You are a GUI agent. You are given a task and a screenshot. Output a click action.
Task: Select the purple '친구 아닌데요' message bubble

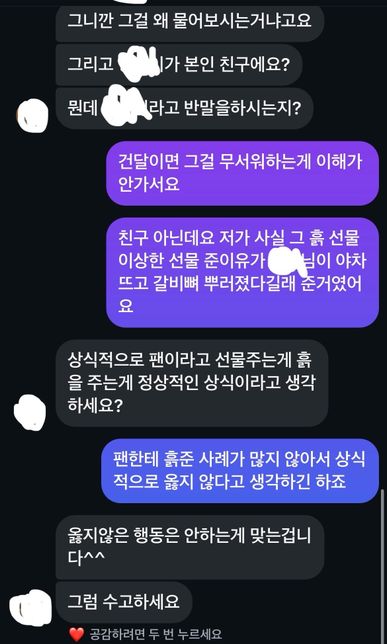tap(242, 273)
